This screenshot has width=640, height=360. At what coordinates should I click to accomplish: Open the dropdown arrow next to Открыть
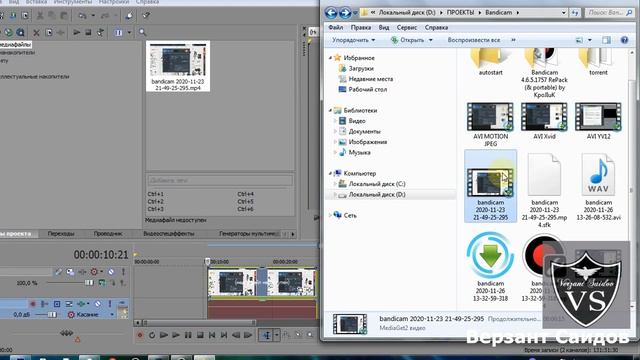point(430,40)
